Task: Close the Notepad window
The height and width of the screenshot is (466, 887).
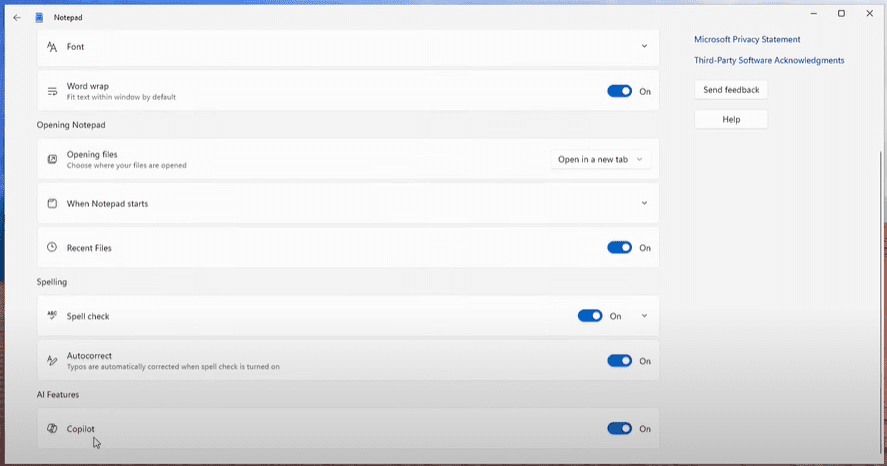Action: (x=869, y=14)
